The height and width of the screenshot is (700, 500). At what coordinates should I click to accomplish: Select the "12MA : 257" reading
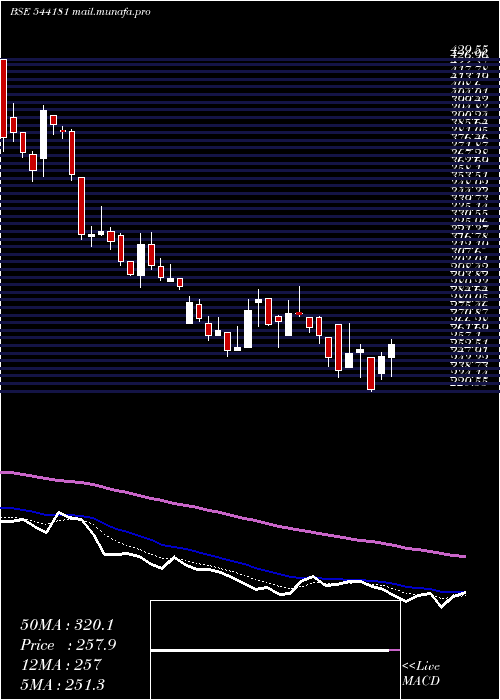(61, 665)
